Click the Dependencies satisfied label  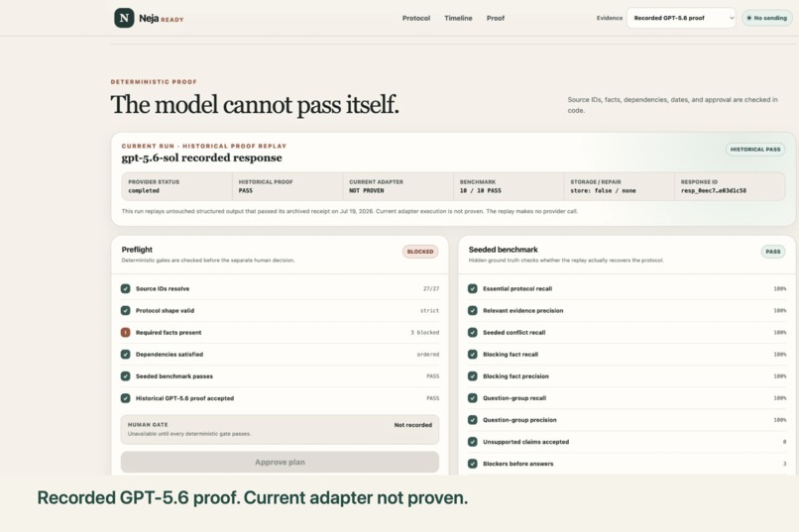point(170,355)
